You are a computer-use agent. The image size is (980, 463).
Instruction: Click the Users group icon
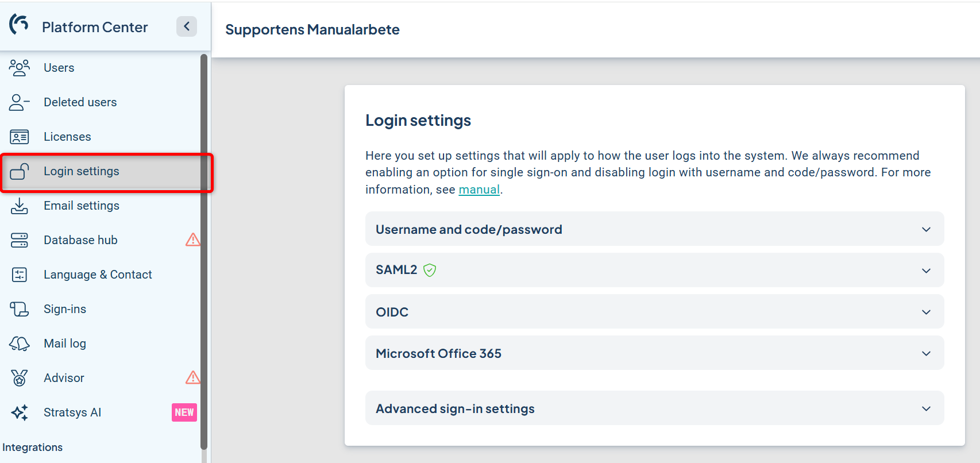pyautogui.click(x=19, y=68)
